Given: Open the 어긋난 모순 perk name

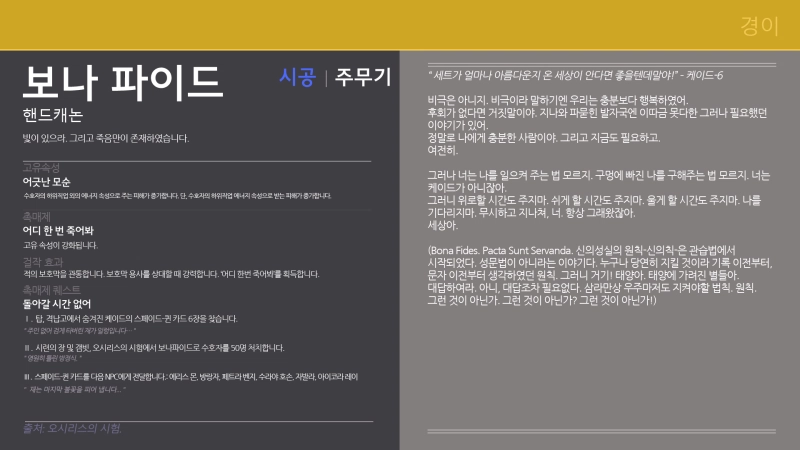Looking at the screenshot, I should (47, 181).
